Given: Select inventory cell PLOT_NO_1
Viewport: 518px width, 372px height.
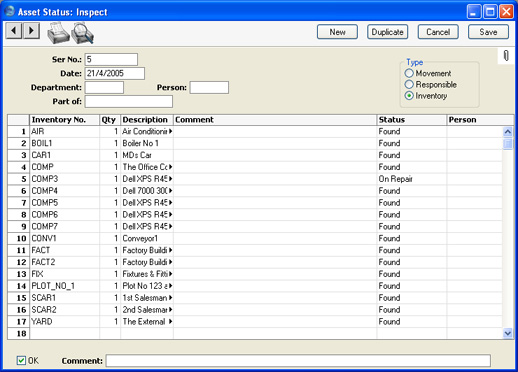Looking at the screenshot, I should (65, 286).
